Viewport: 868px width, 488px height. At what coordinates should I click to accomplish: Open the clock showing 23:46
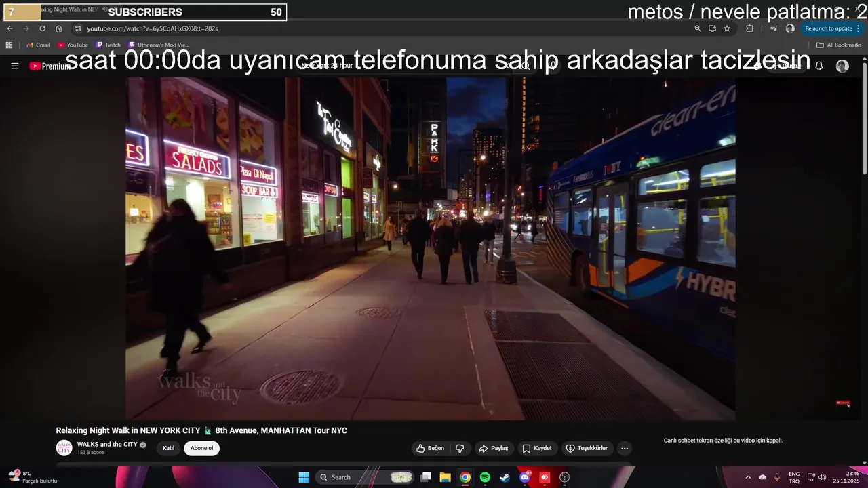(x=846, y=477)
